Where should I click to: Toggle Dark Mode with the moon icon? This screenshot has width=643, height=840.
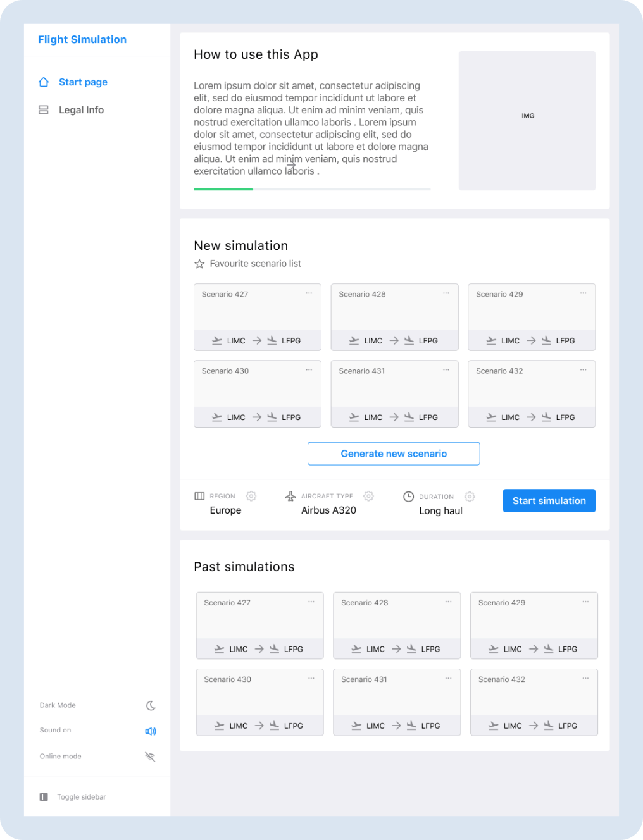pos(151,705)
